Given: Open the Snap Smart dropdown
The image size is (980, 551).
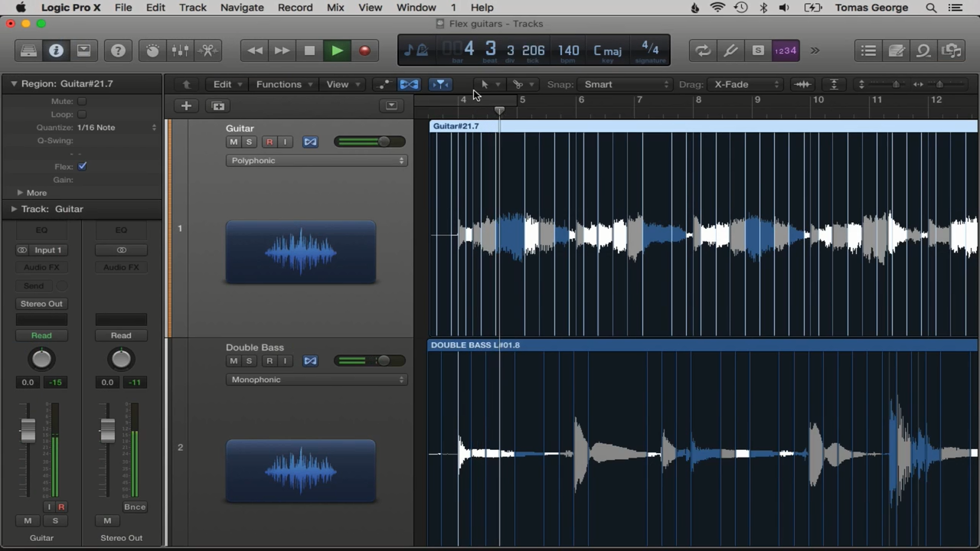Looking at the screenshot, I should [625, 84].
